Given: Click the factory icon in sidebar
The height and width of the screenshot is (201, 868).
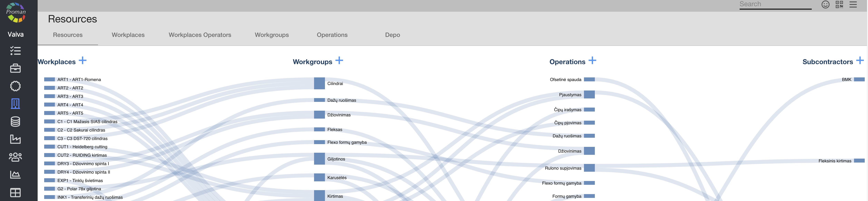Looking at the screenshot, I should (x=15, y=139).
